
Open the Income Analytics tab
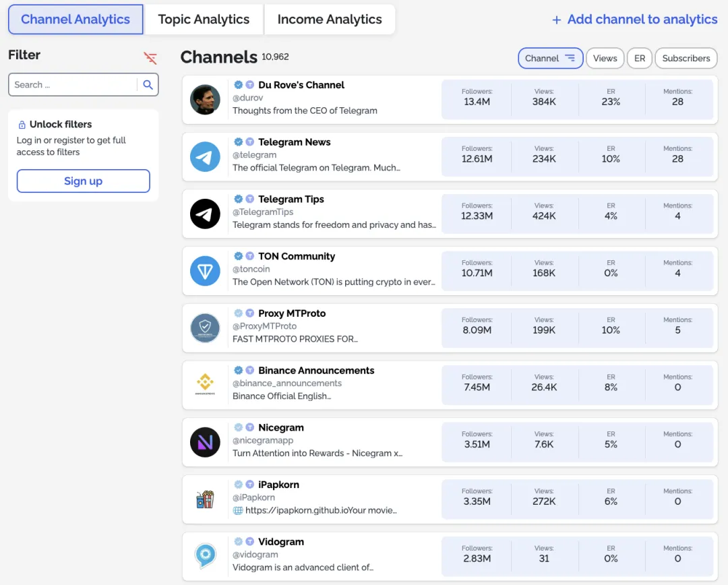coord(330,19)
